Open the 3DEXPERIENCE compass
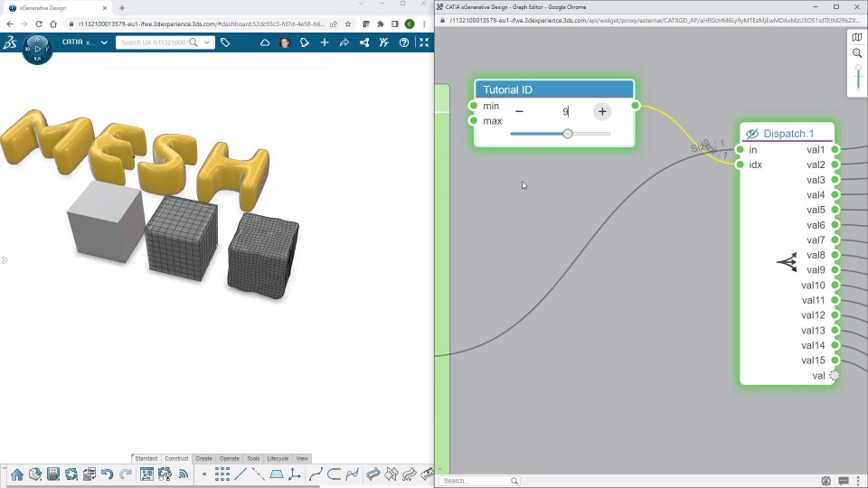 (37, 49)
